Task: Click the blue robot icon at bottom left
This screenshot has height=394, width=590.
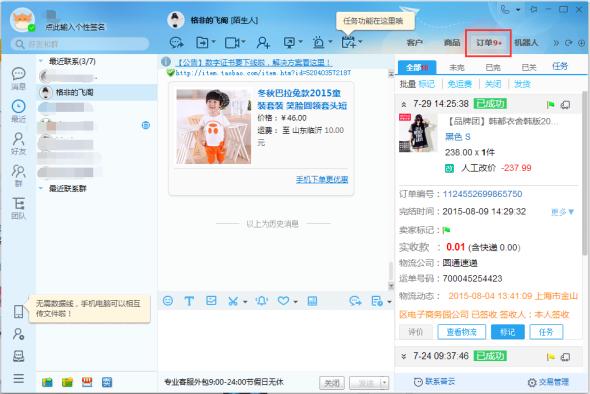Action: pos(107,382)
